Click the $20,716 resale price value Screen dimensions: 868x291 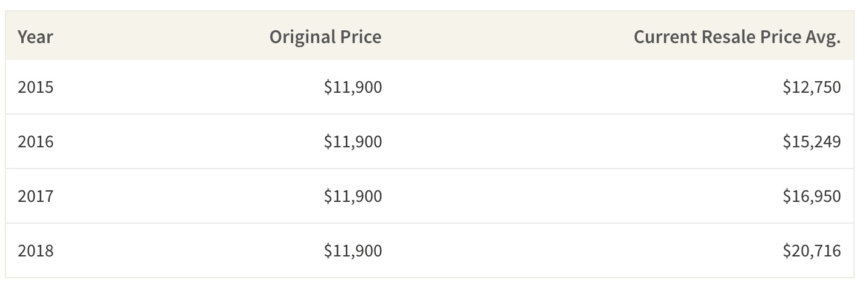(x=812, y=250)
